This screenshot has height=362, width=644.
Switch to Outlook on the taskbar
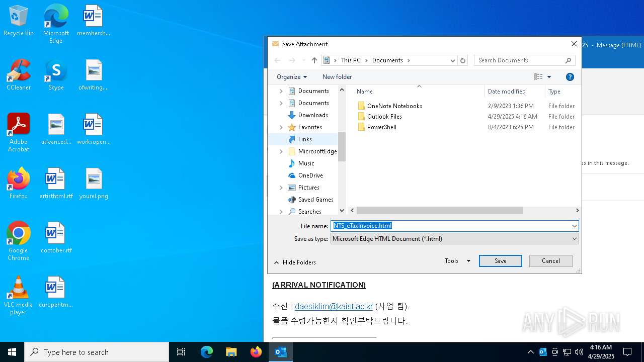[x=281, y=352]
